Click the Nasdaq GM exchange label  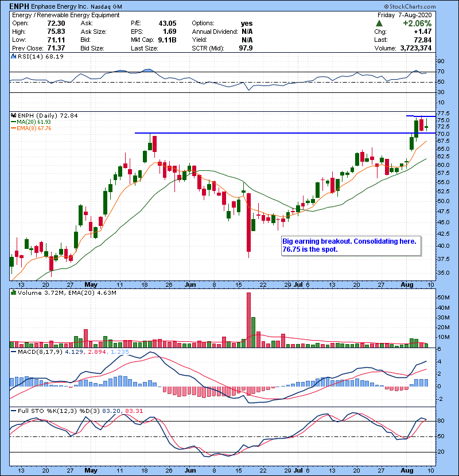[x=106, y=6]
